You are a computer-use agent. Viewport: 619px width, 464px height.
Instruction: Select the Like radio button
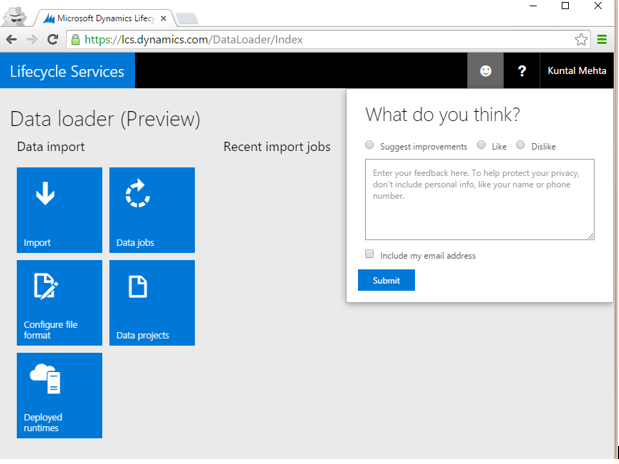[481, 146]
